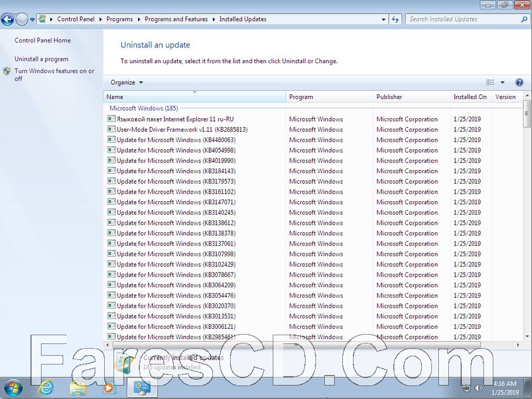This screenshot has height=399, width=532.
Task: Open the Windows Start menu
Action: coord(12,388)
